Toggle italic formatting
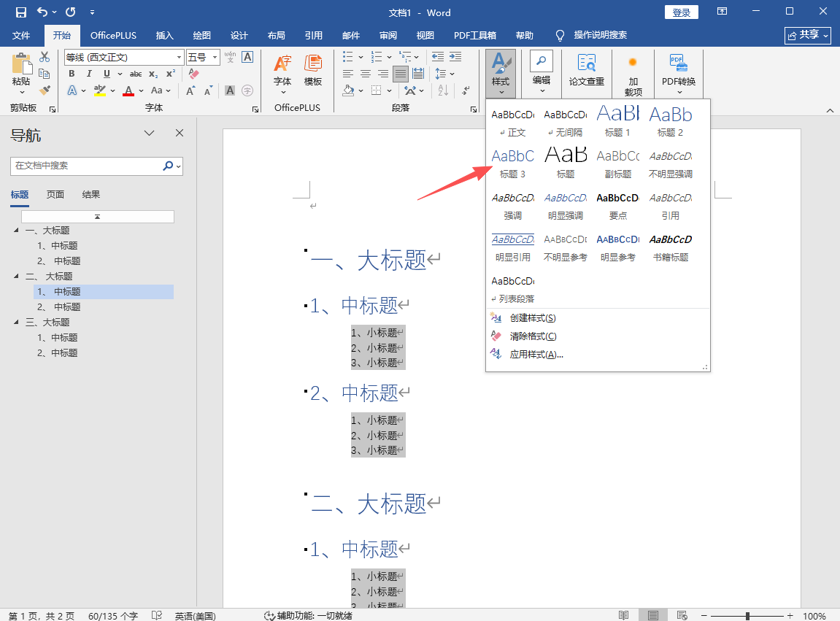This screenshot has height=621, width=840. click(x=89, y=74)
